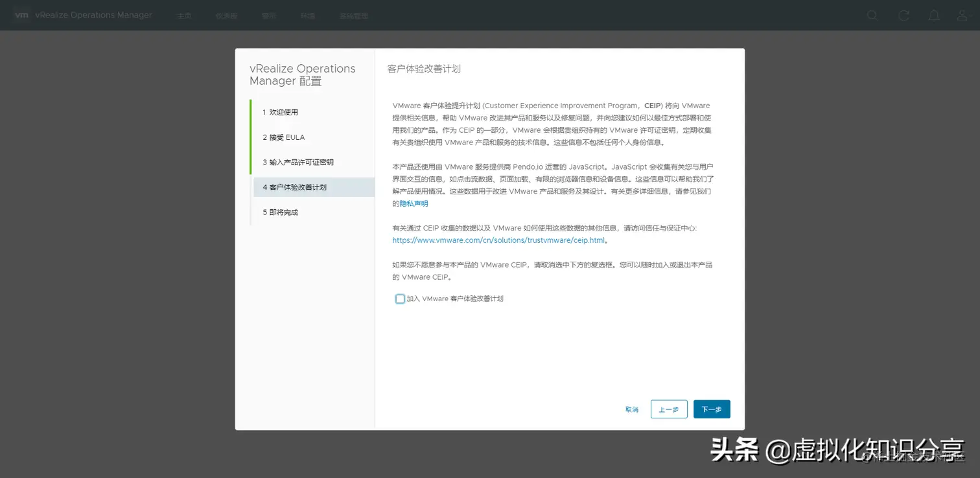Switch to the 仪表板 menu
Viewport: 980px width, 478px height.
pyautogui.click(x=226, y=15)
